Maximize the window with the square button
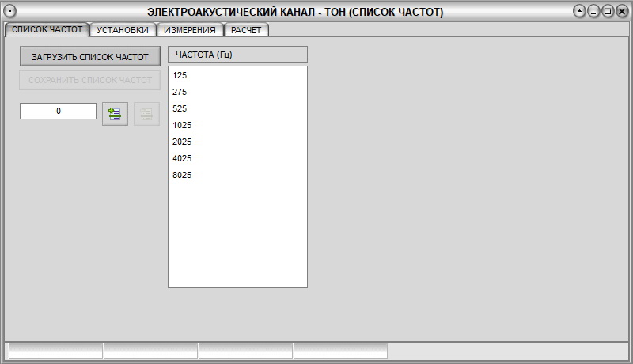Screen dimensions: 633x364 [607, 12]
